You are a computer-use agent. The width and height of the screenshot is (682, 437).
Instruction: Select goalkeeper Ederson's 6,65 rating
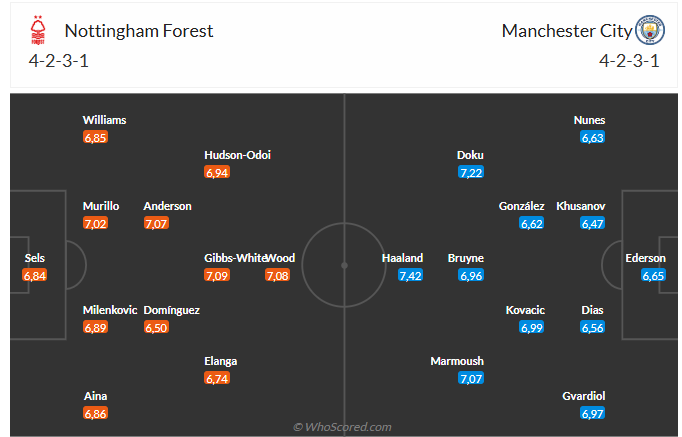[653, 275]
